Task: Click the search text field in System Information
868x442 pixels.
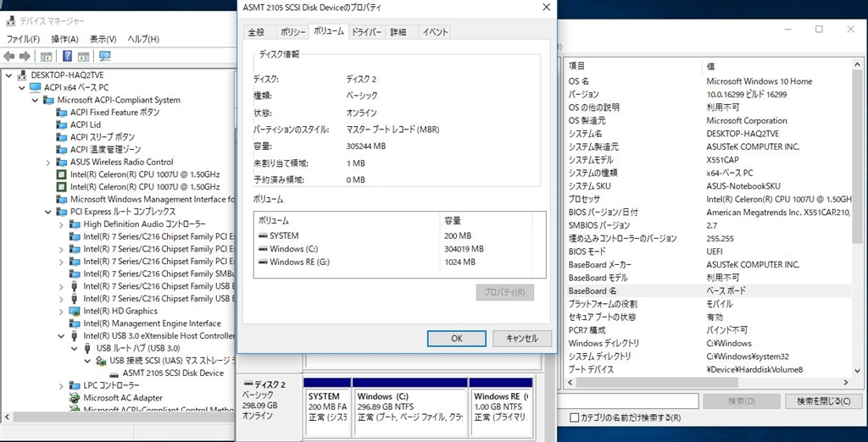Action: pos(627,401)
